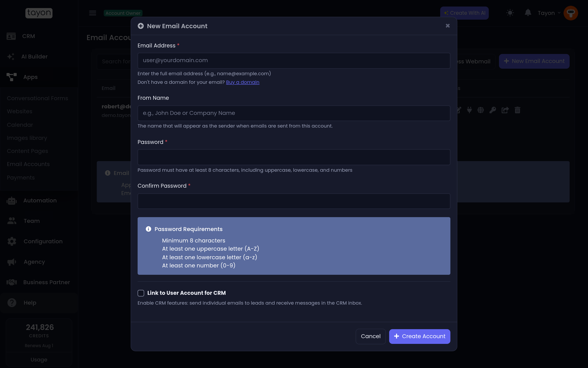This screenshot has width=588, height=368.
Task: Open AI Builder in the sidebar
Action: pyautogui.click(x=34, y=56)
